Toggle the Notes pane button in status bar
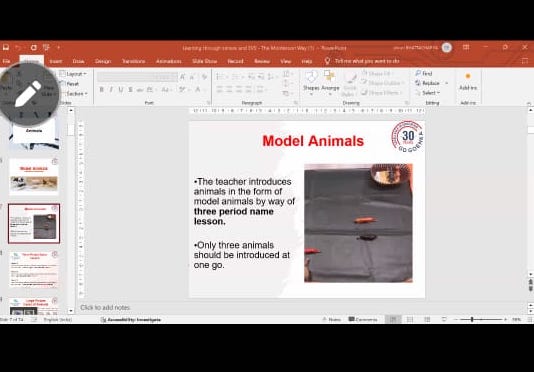 (x=331, y=320)
